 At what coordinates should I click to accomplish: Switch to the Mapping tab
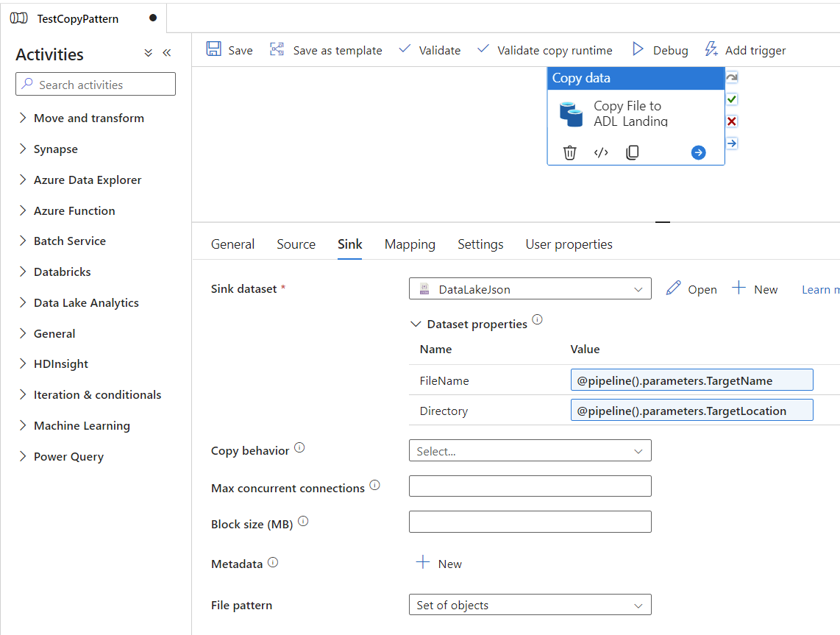click(x=410, y=244)
